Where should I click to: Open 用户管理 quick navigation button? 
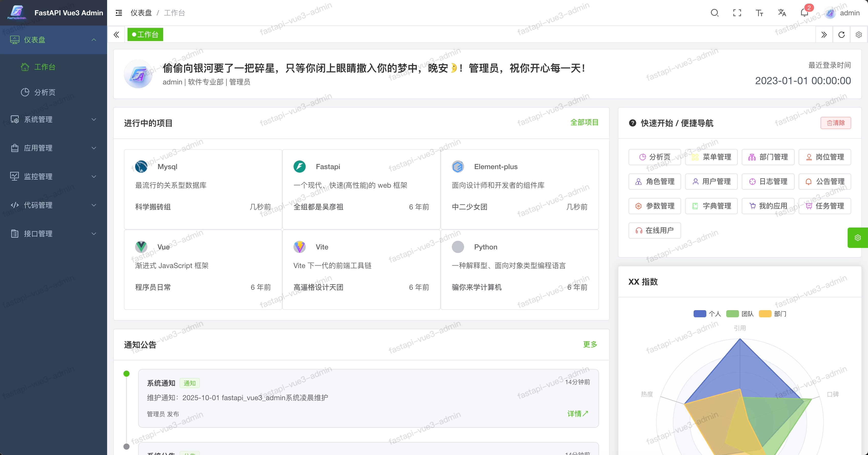[711, 182]
